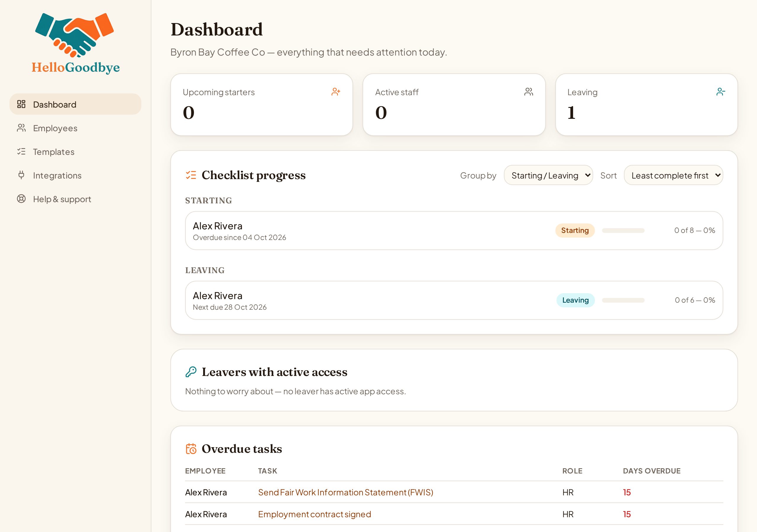Select the Upcoming starters stat card

(x=262, y=105)
